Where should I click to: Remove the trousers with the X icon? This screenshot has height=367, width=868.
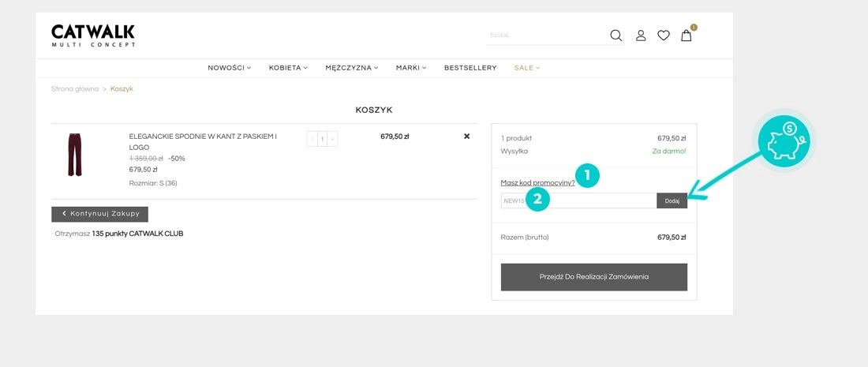pos(466,137)
